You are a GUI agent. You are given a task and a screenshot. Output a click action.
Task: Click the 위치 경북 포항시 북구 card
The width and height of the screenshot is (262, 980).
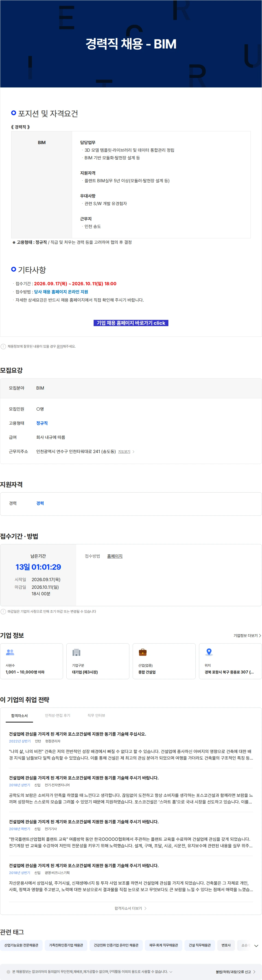click(x=230, y=661)
